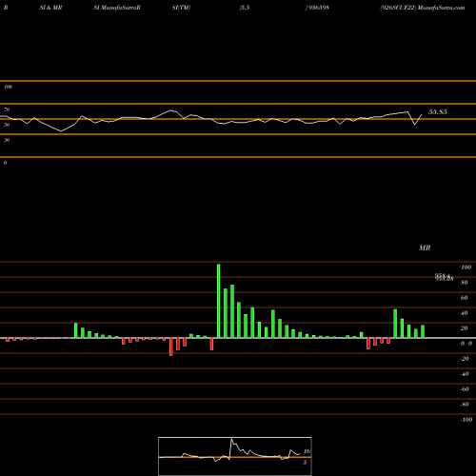Click the RSI scale label 70
476x476 pixels.
[x=7, y=109]
